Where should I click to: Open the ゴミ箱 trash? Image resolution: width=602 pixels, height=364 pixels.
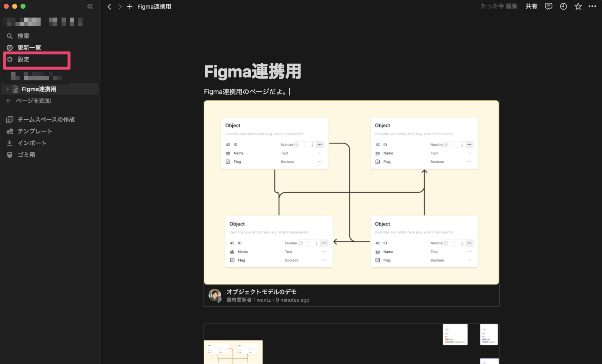click(x=26, y=154)
